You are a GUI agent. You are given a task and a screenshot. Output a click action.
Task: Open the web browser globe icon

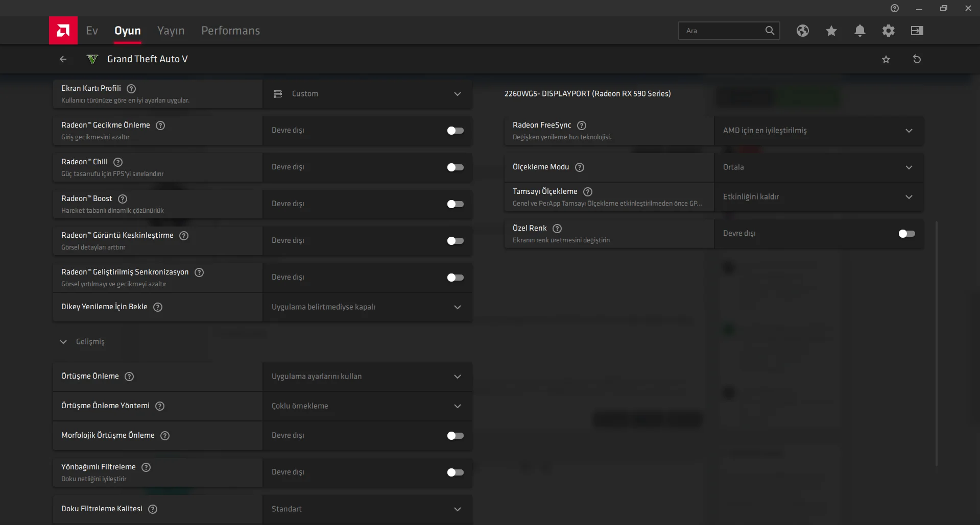(802, 31)
